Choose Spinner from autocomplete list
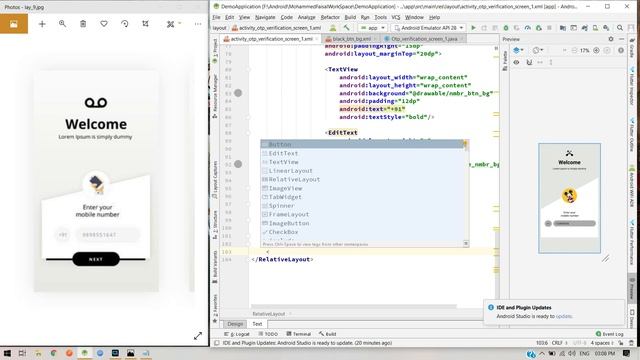 tap(362, 206)
